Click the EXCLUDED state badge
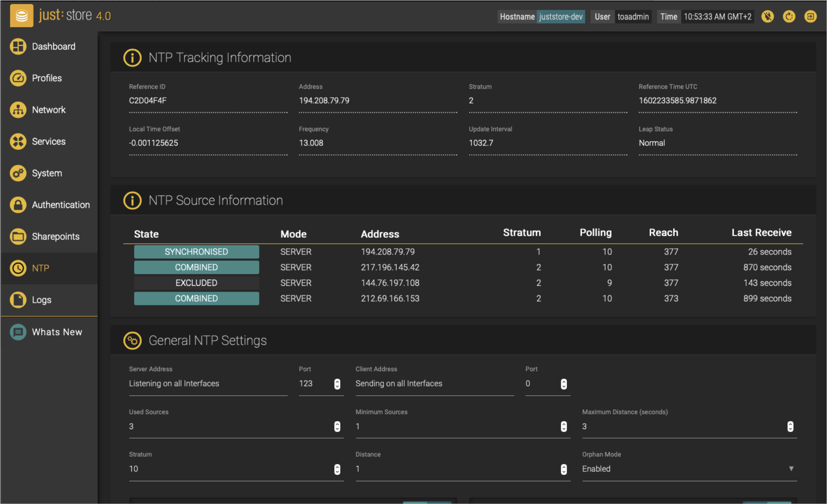828x504 pixels. coord(197,283)
